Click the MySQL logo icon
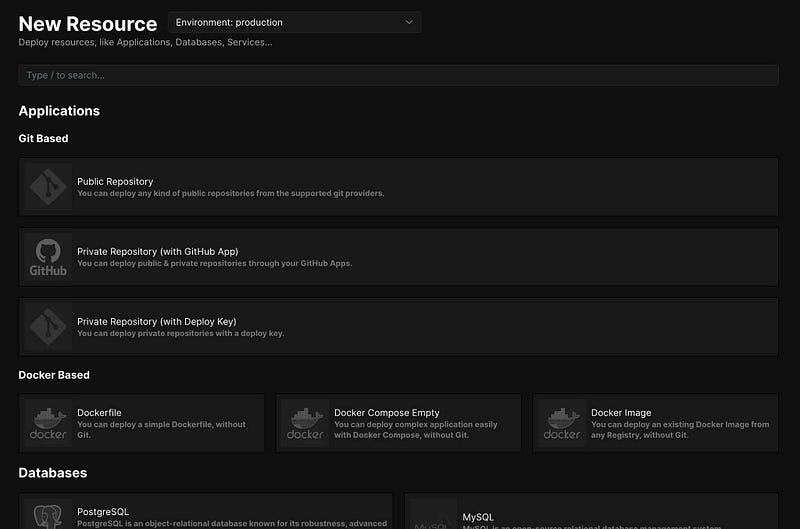Image resolution: width=800 pixels, height=529 pixels. tap(433, 516)
